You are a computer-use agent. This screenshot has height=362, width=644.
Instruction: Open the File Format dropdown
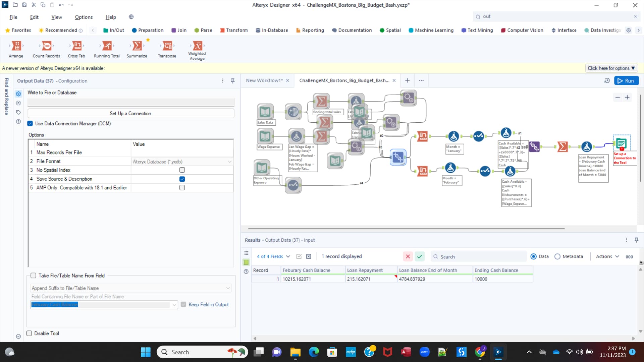(229, 162)
